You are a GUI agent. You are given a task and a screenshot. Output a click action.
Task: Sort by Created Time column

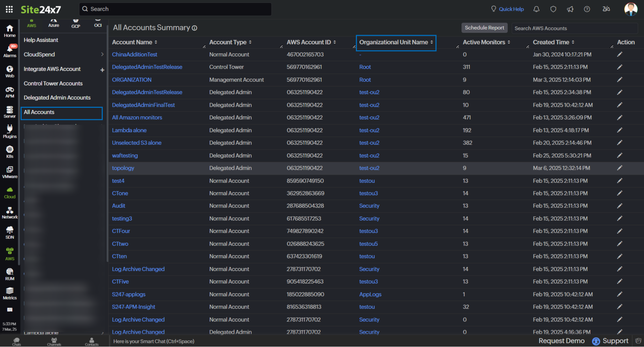coord(573,42)
